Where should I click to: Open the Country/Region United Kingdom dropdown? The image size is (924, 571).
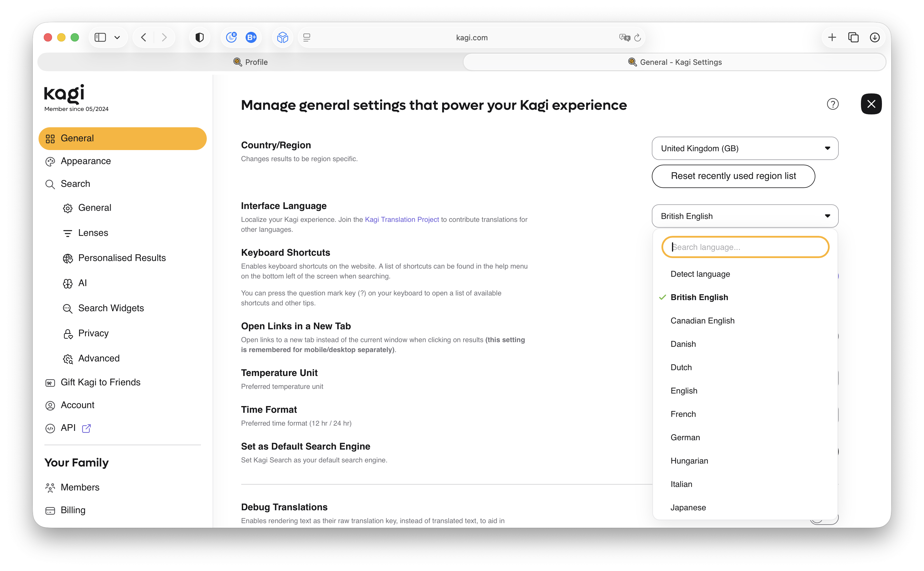coord(745,148)
